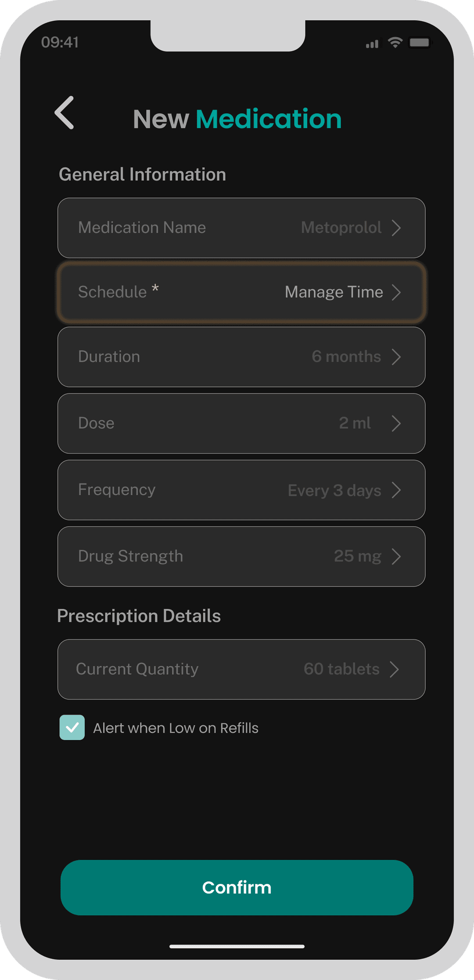The width and height of the screenshot is (474, 980).
Task: Tap the 60 tablets quantity value
Action: tap(341, 669)
